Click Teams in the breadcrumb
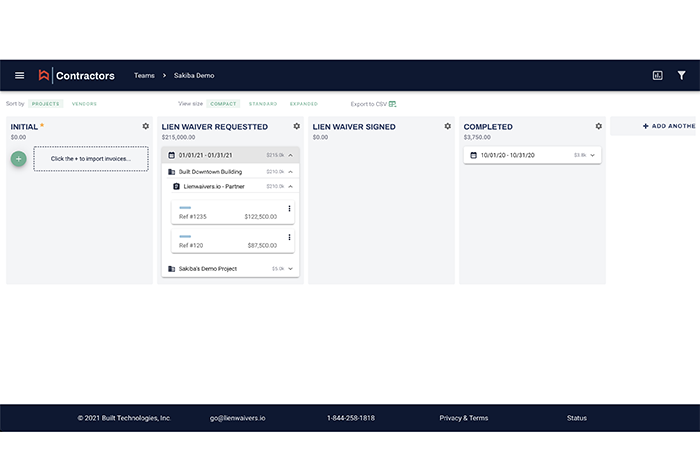This screenshot has height=458, width=700. [144, 75]
